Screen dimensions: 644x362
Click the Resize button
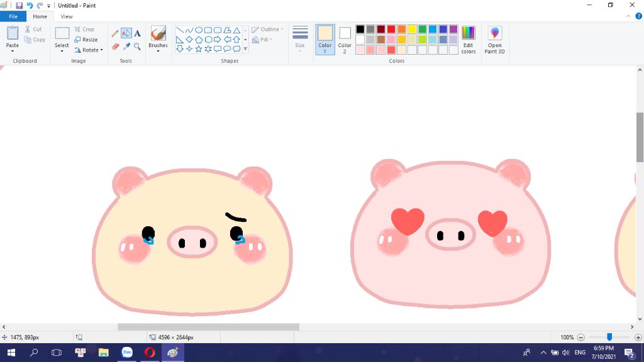[86, 40]
